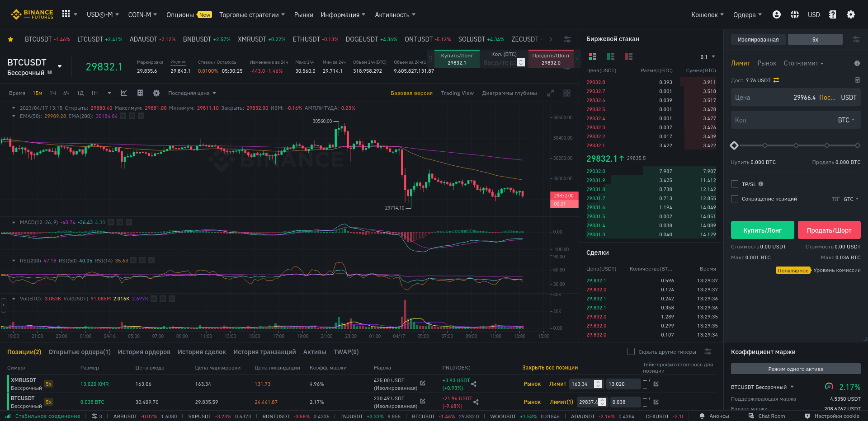Open the language globe selector
The image size is (868, 421).
coord(795,14)
